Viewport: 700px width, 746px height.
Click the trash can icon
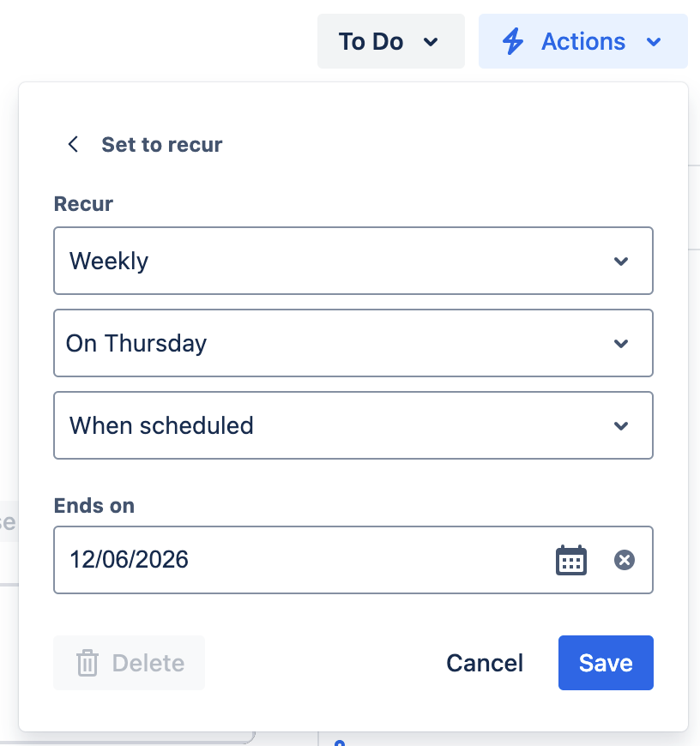point(87,663)
